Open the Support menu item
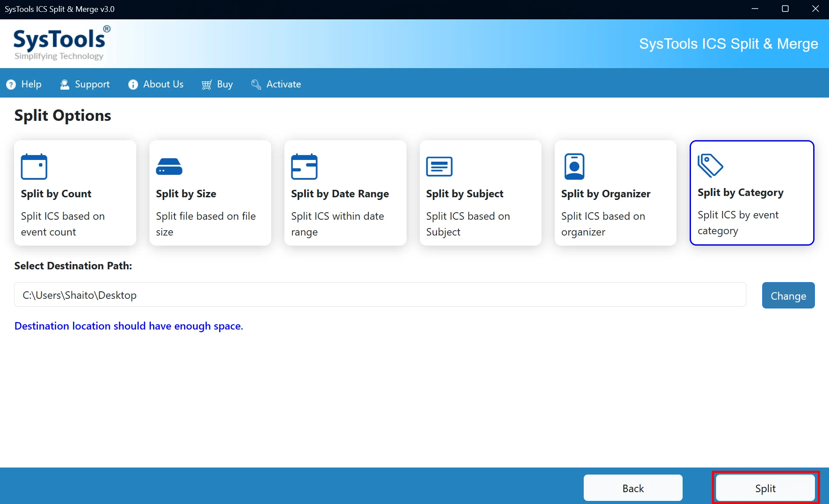This screenshot has width=829, height=504. 85,84
